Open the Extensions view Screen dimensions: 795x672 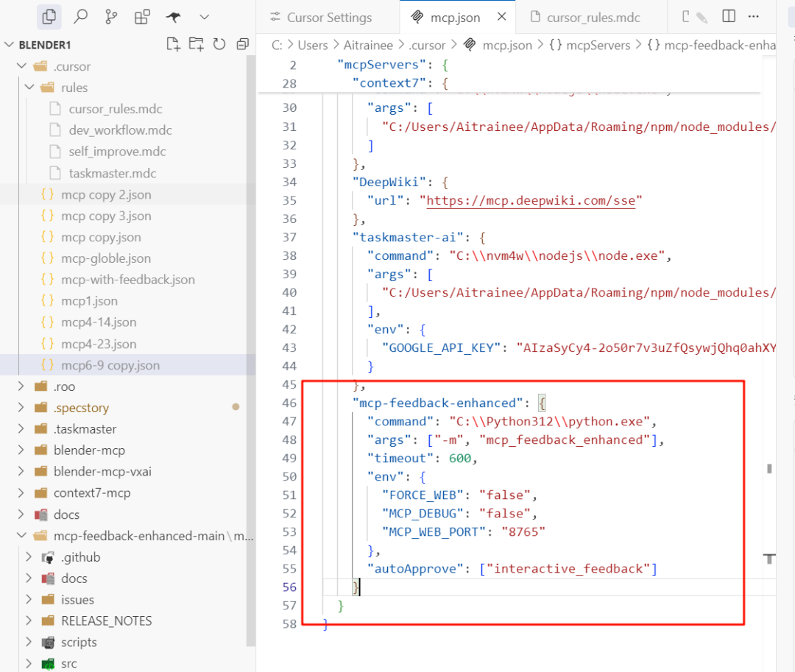pos(143,16)
